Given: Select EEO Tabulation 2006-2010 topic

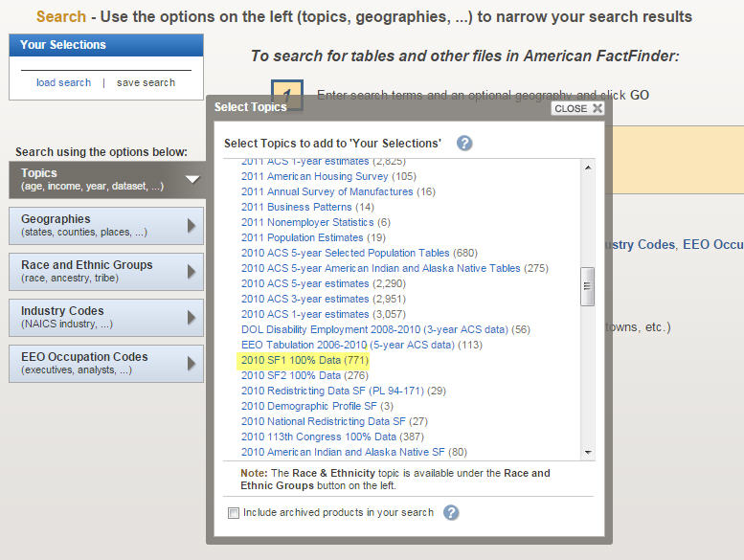Looking at the screenshot, I should (348, 345).
